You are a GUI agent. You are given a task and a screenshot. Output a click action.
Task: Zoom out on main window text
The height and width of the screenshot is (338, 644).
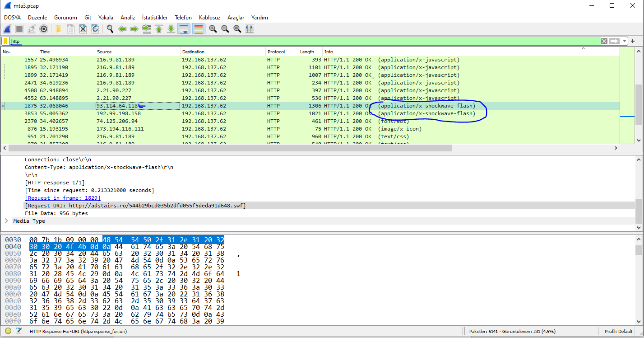225,29
